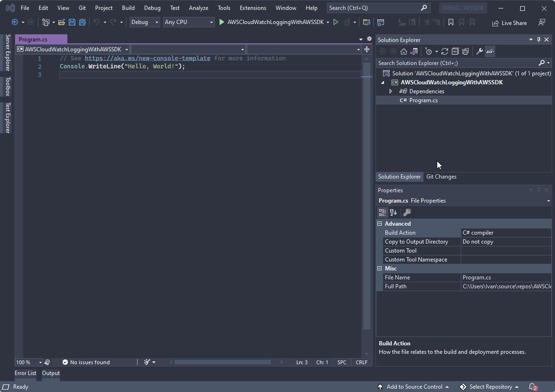Open the members navigation combo at the editor's right
555x392 pixels.
pyautogui.click(x=304, y=49)
